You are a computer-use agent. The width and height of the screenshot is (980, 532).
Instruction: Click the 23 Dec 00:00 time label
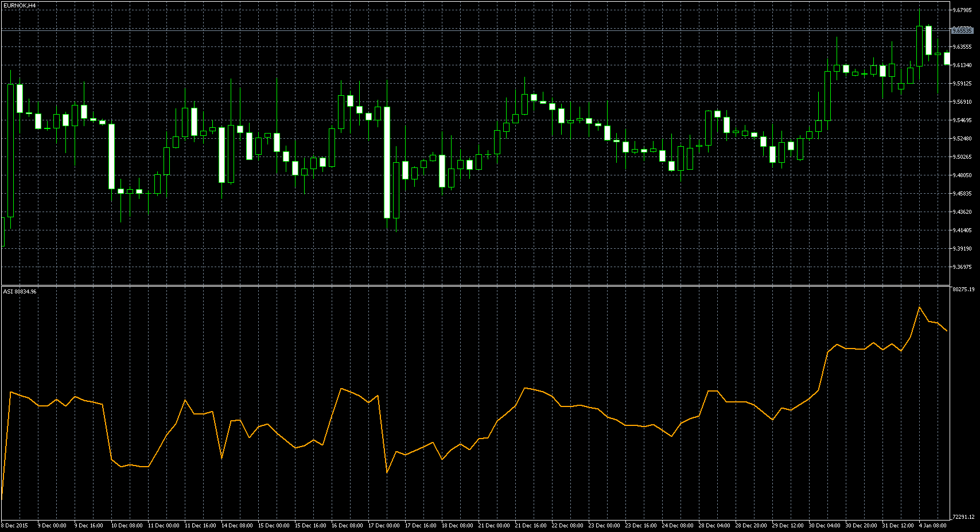coord(604,526)
